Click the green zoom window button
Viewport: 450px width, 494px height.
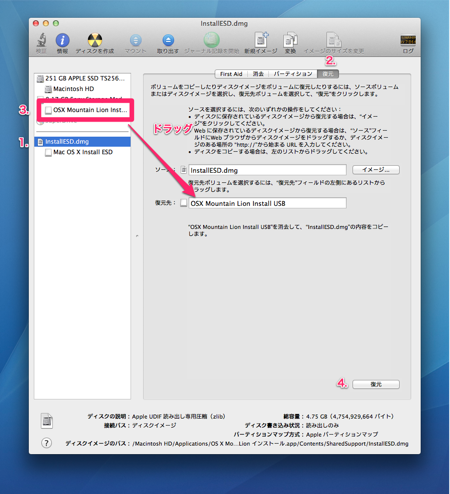pos(56,23)
